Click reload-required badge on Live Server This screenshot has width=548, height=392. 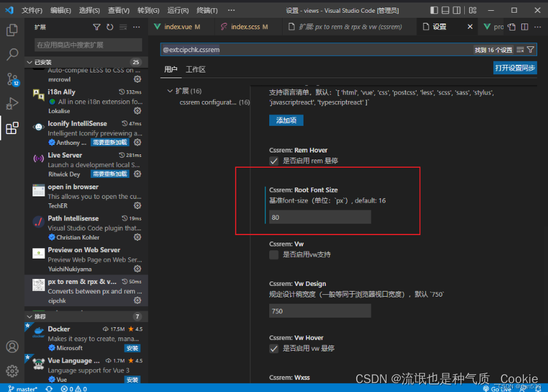(110, 174)
